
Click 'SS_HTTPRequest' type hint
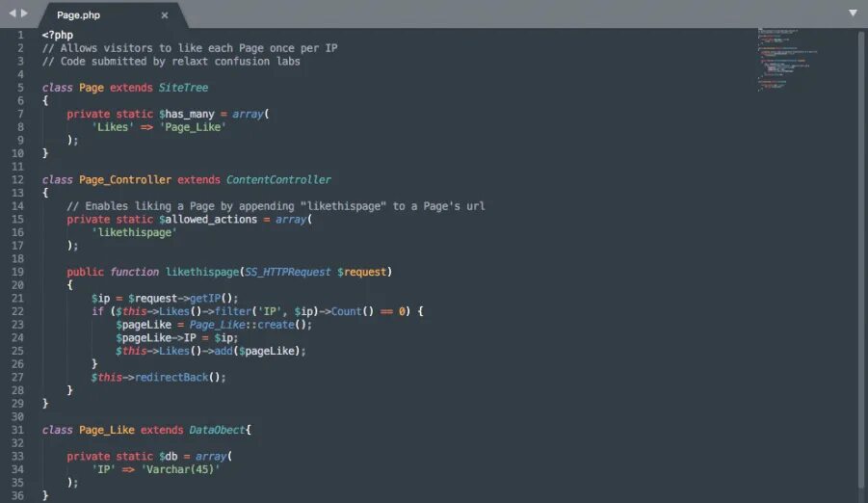288,272
